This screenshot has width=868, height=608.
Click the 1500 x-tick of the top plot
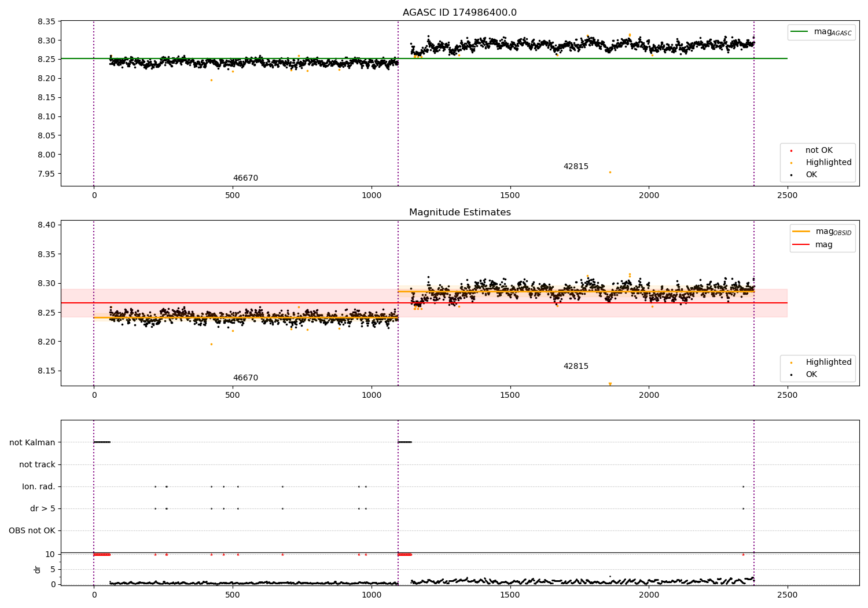pyautogui.click(x=510, y=195)
